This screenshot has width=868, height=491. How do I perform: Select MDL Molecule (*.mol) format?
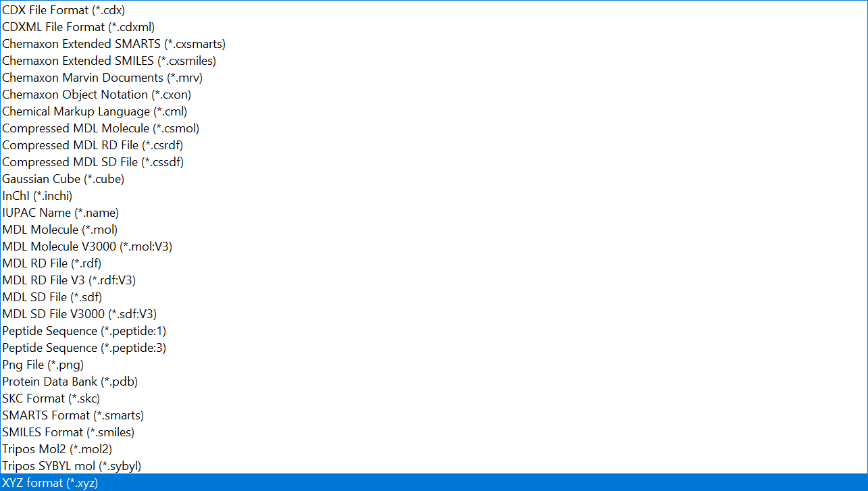pyautogui.click(x=434, y=230)
